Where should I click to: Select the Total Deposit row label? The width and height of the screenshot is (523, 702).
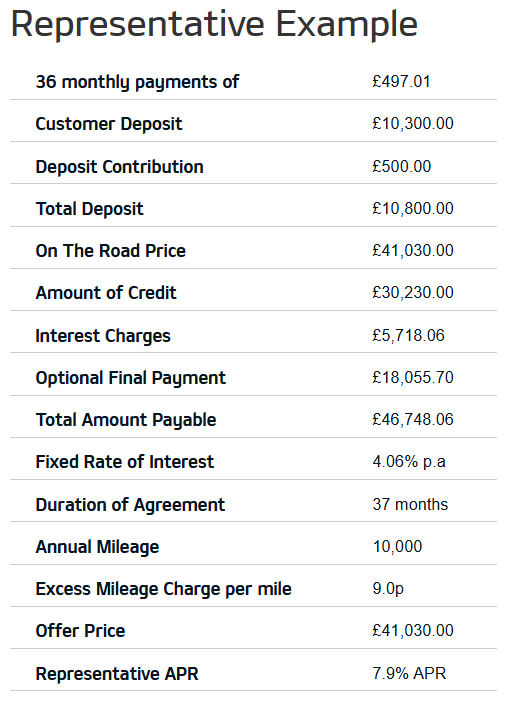(x=90, y=209)
